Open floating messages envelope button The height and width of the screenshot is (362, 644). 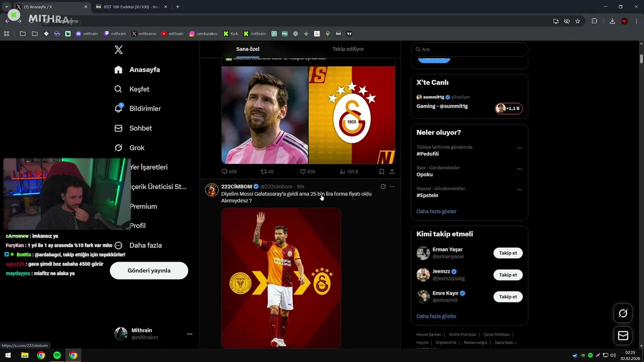[x=623, y=336]
